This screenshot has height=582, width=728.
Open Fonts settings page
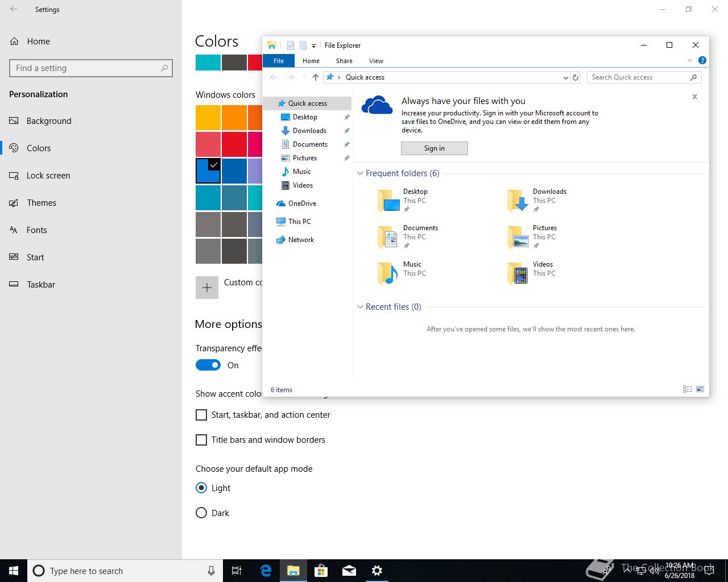click(x=91, y=230)
